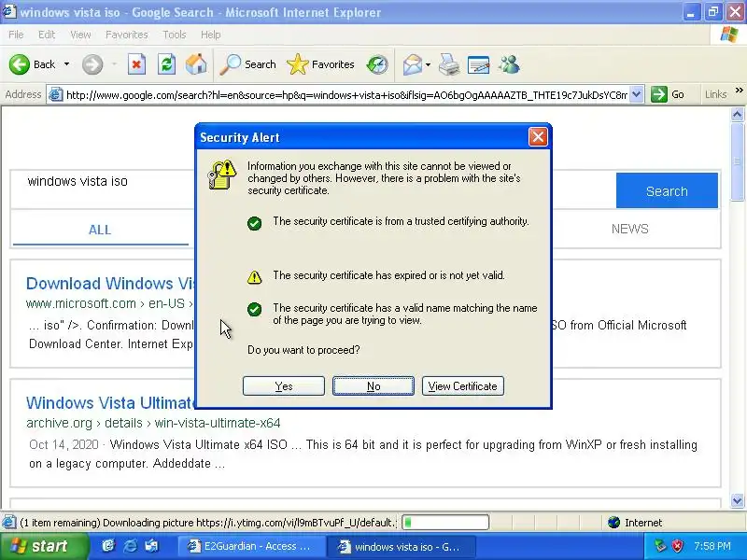The width and height of the screenshot is (747, 560).
Task: Expand the Back button history dropdown
Action: [x=66, y=64]
